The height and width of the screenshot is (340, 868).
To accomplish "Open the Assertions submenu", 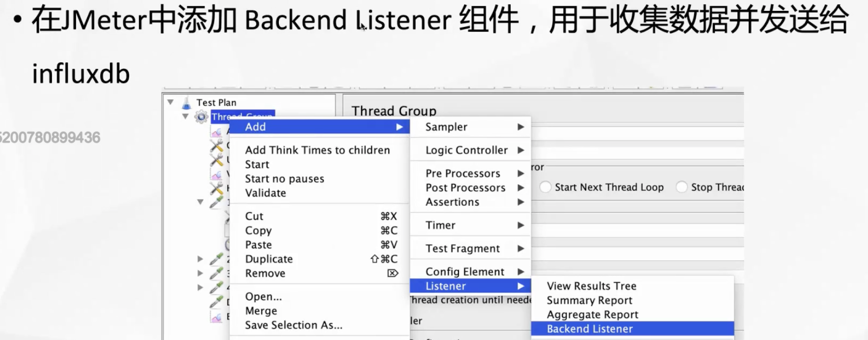I will pyautogui.click(x=470, y=202).
